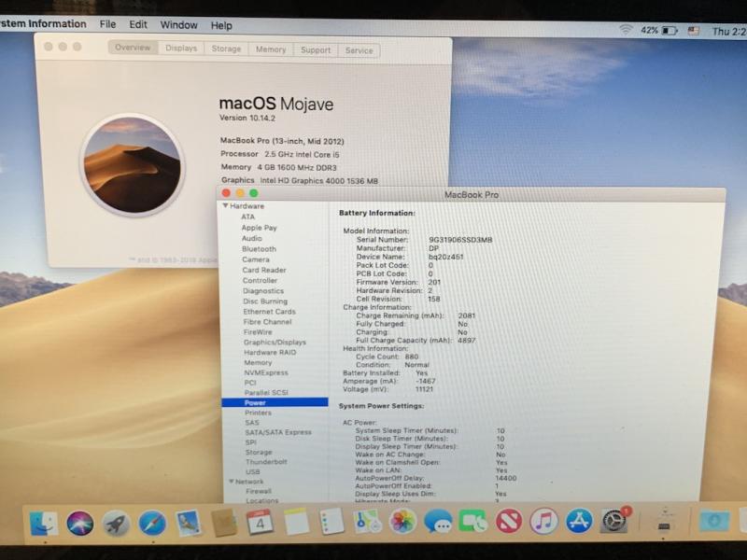Select USB in the sidebar
The height and width of the screenshot is (560, 747).
click(x=252, y=472)
